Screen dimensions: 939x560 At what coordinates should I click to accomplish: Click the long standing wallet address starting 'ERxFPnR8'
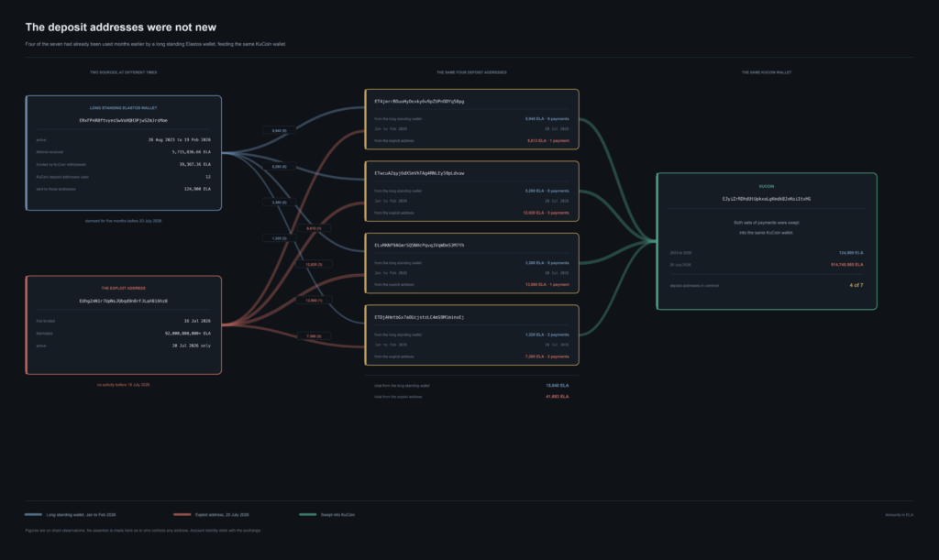[124, 120]
